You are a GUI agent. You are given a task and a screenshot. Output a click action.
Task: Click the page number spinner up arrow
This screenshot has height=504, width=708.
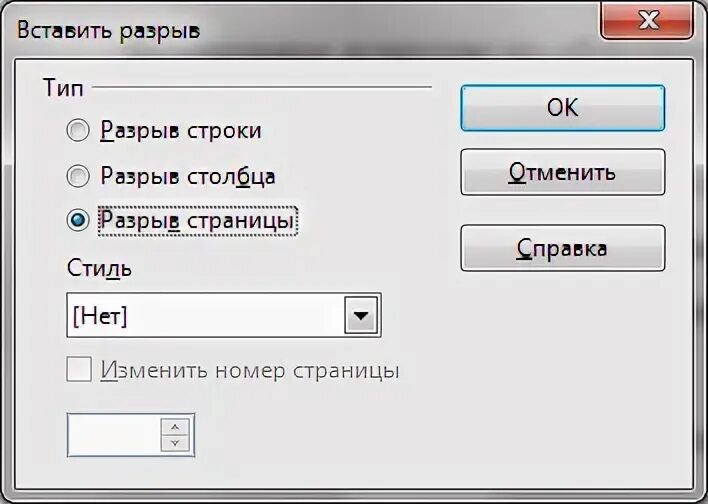(x=175, y=427)
